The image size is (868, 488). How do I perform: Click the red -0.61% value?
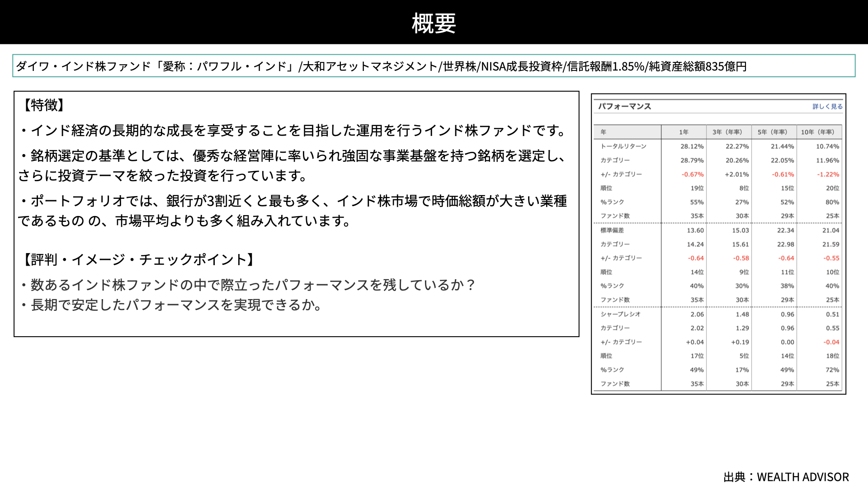coord(783,174)
